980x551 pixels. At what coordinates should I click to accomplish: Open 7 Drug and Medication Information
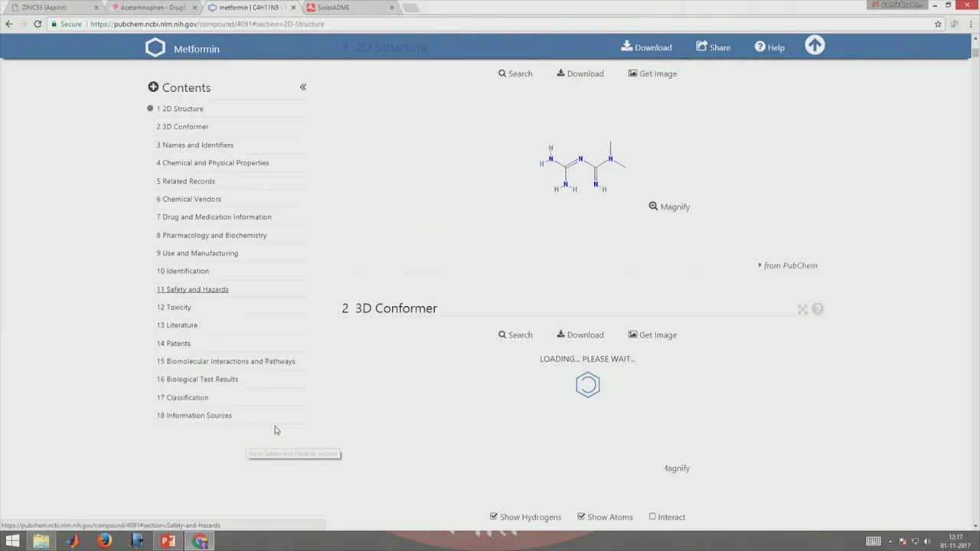click(214, 217)
